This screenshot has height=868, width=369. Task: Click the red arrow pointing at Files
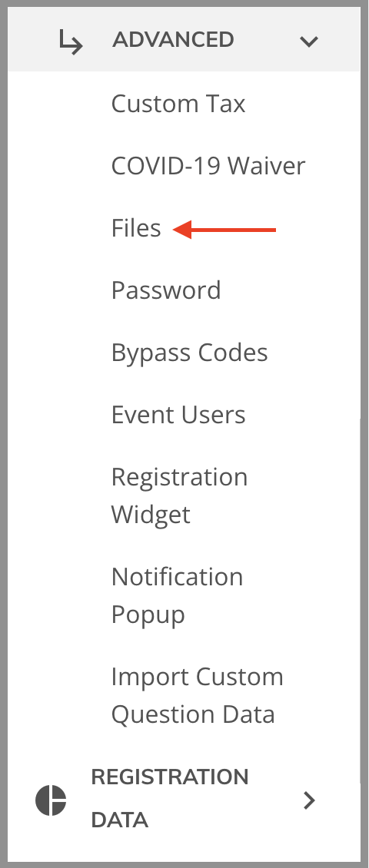click(224, 229)
